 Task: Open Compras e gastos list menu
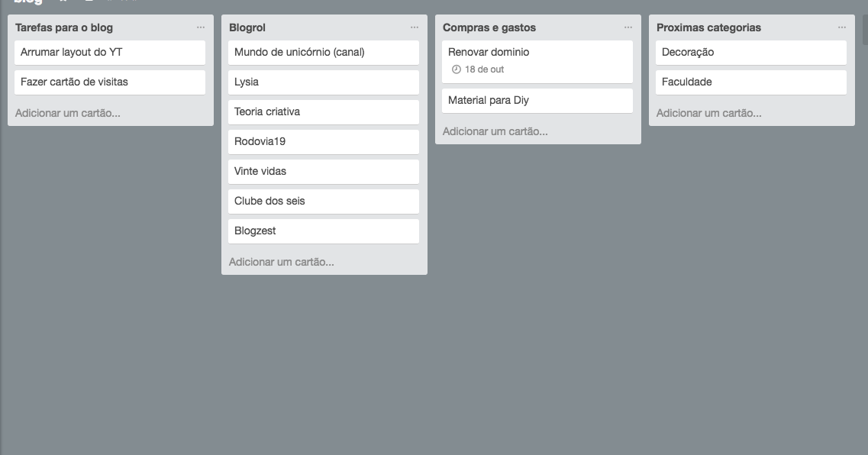tap(628, 27)
